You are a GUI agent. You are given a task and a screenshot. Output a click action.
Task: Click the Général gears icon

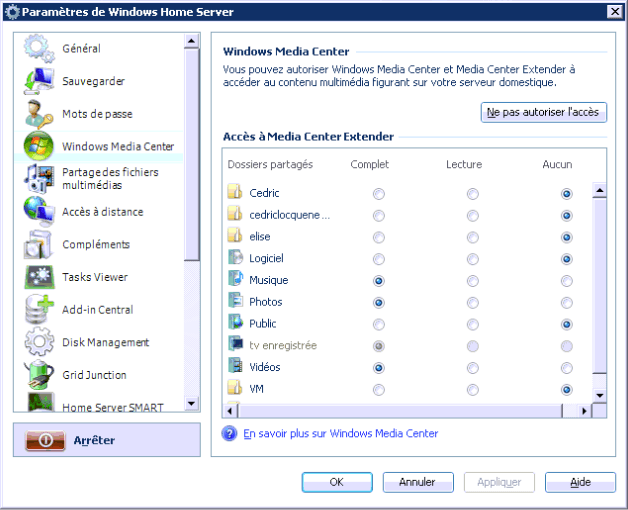(x=39, y=48)
